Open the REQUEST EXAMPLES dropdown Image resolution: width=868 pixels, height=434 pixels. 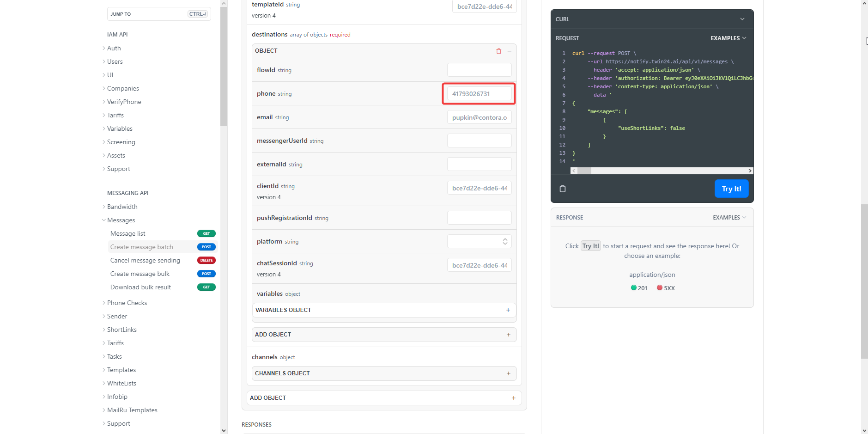pyautogui.click(x=728, y=38)
